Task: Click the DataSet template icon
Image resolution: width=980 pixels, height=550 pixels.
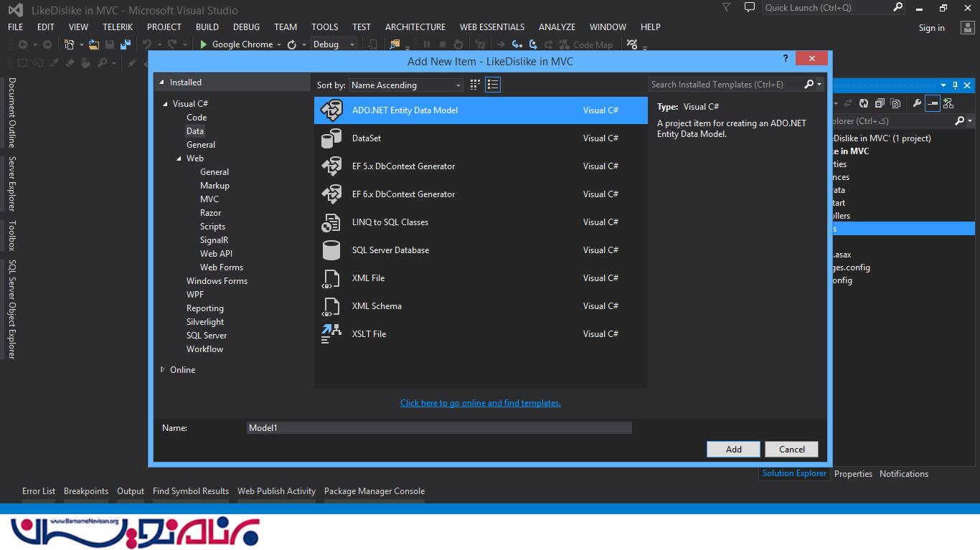Action: click(331, 138)
